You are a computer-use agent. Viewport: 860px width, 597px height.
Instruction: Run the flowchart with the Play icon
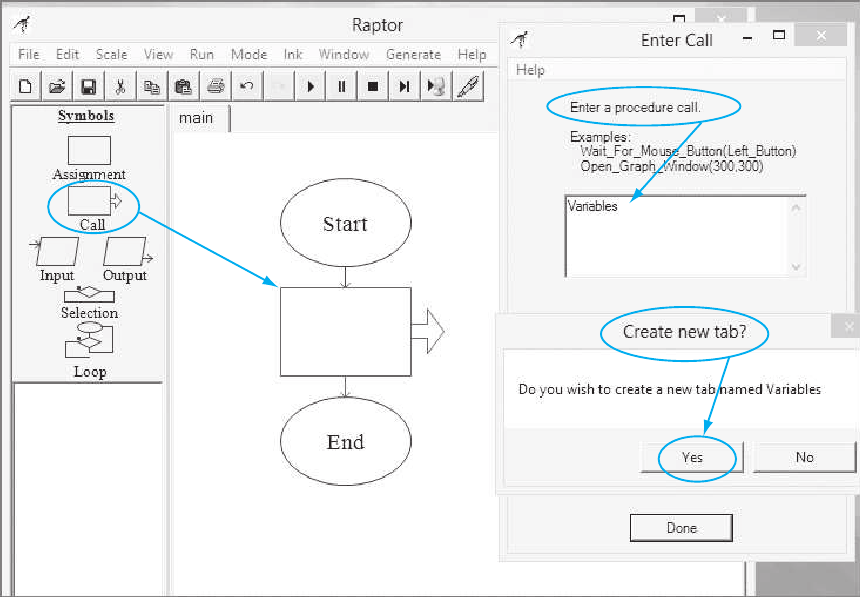[x=310, y=86]
